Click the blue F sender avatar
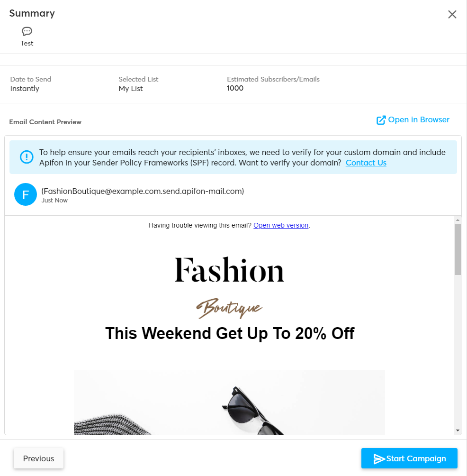 coord(26,194)
